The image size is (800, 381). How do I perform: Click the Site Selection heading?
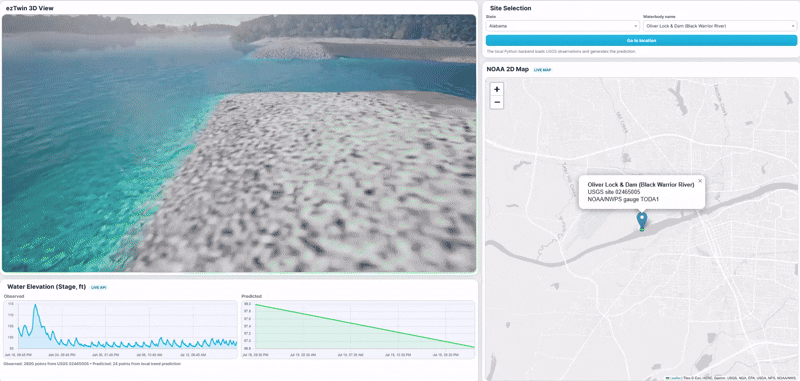click(x=510, y=8)
